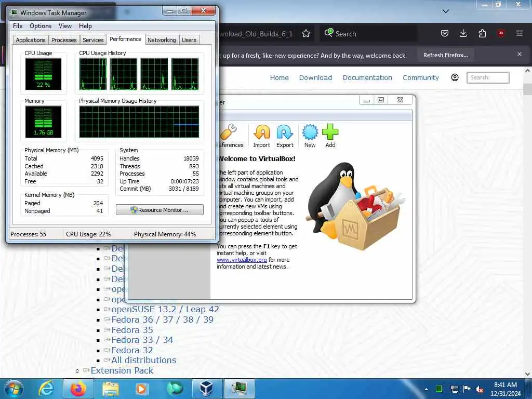532x399 pixels.
Task: Open Extension Pack link
Action: pos(122,370)
